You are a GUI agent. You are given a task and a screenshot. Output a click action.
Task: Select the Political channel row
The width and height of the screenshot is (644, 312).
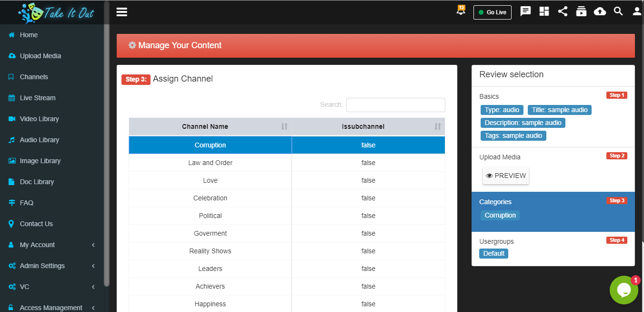point(287,216)
